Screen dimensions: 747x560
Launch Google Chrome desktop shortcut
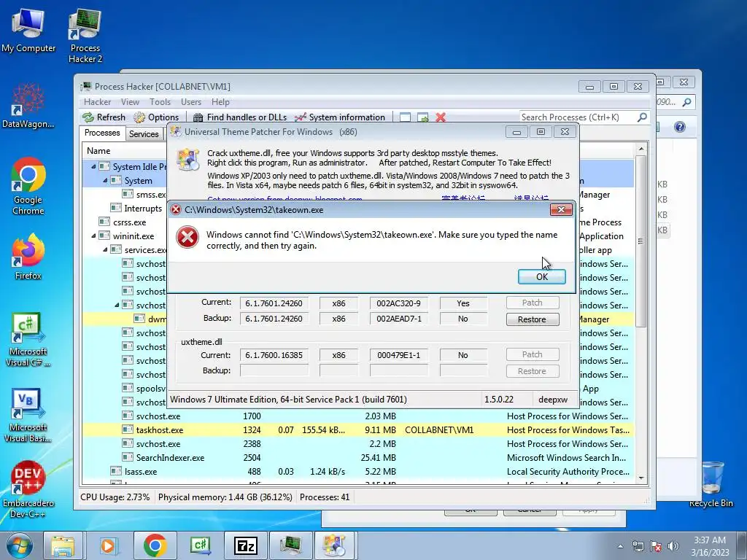click(28, 186)
